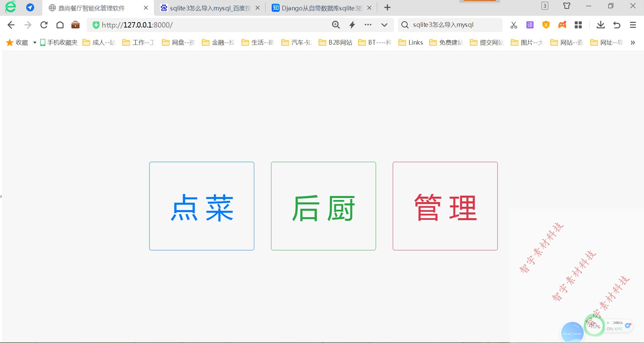
Task: Open the browser home page
Action: pos(60,25)
